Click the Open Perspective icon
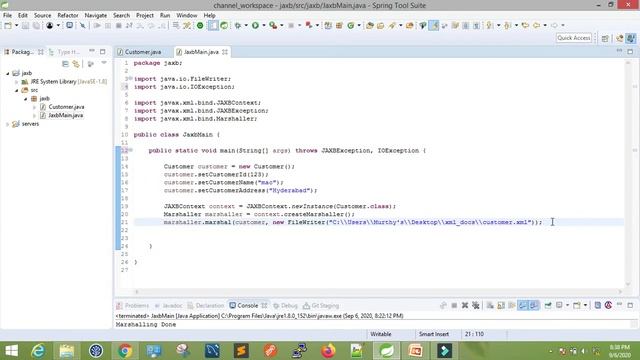The image size is (640, 360). (605, 38)
